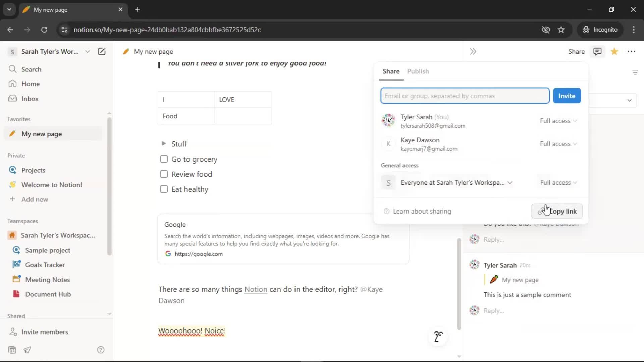This screenshot has width=644, height=362.
Task: Open Goals Tracker page
Action: coord(45,265)
